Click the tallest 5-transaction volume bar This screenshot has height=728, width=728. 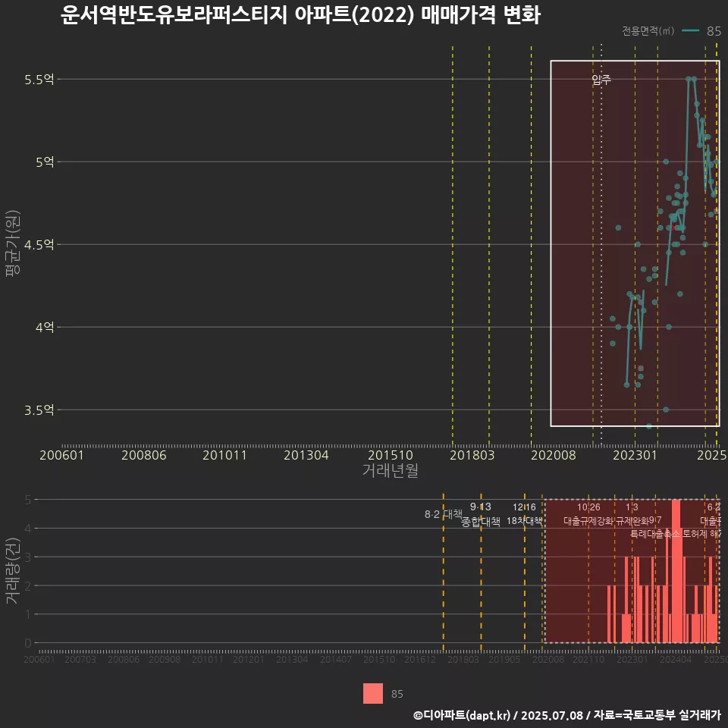676,571
